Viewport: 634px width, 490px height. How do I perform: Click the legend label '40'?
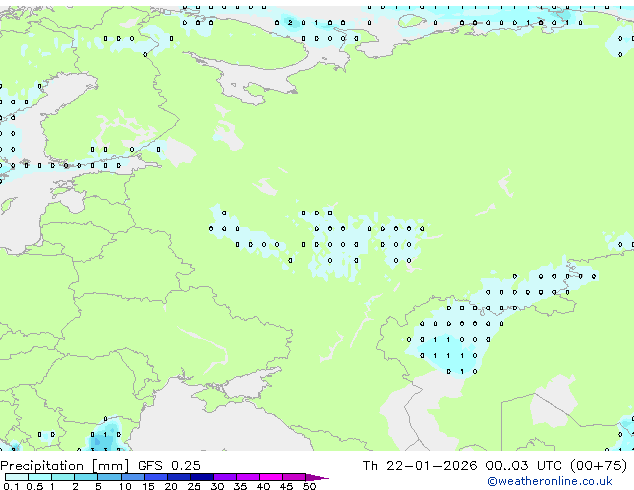[263, 486]
